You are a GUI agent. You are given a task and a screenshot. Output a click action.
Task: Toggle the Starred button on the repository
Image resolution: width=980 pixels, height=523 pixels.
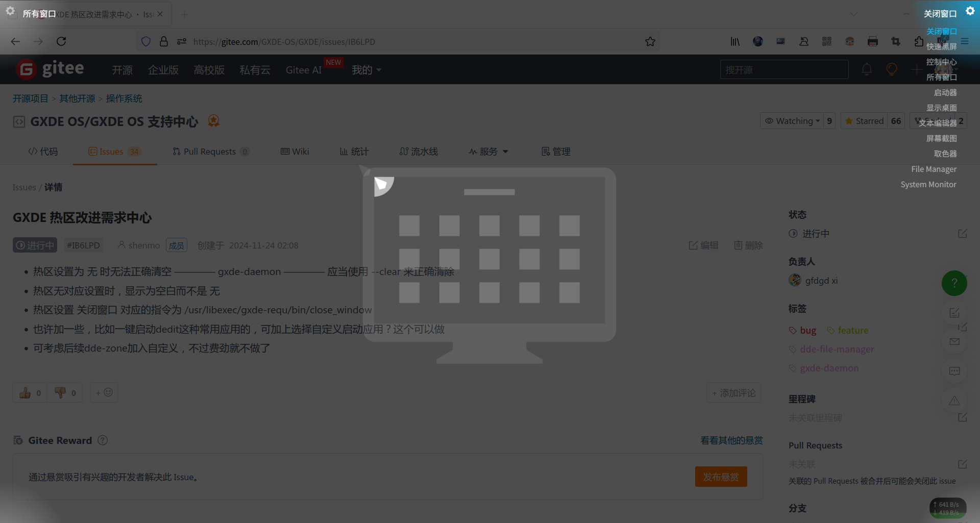pos(864,121)
